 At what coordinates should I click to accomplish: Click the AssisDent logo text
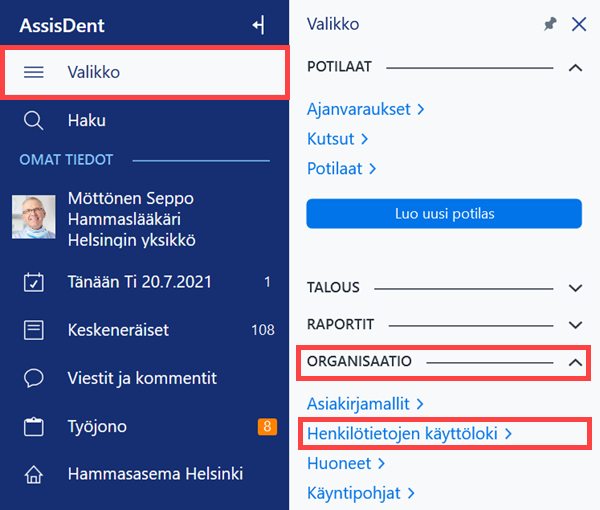(62, 26)
